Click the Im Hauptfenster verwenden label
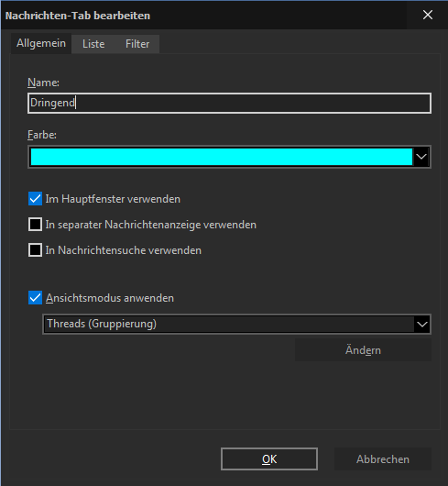 point(113,199)
